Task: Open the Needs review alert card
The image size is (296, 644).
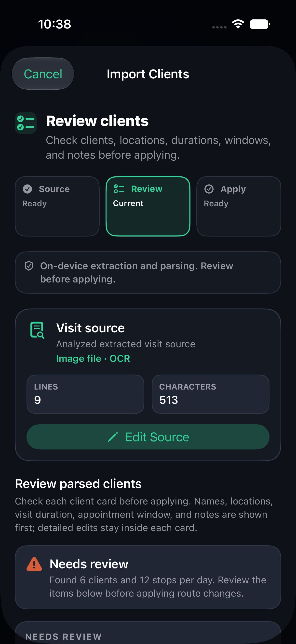Action: (148, 577)
